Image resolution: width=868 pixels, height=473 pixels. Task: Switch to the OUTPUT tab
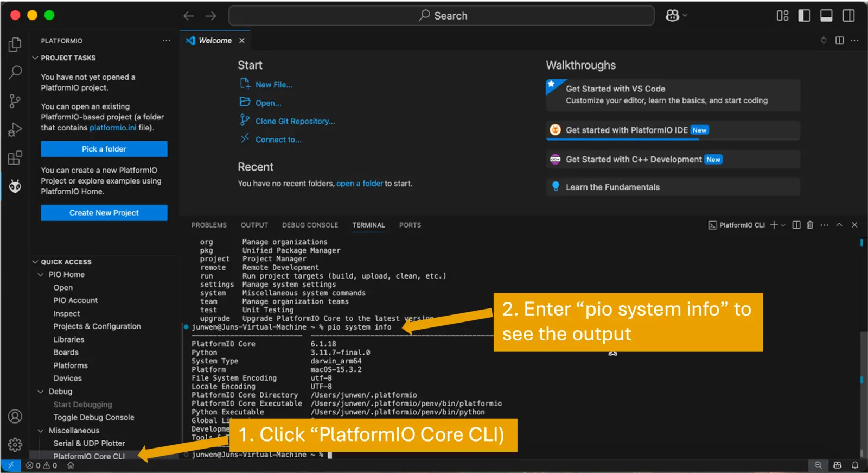254,225
